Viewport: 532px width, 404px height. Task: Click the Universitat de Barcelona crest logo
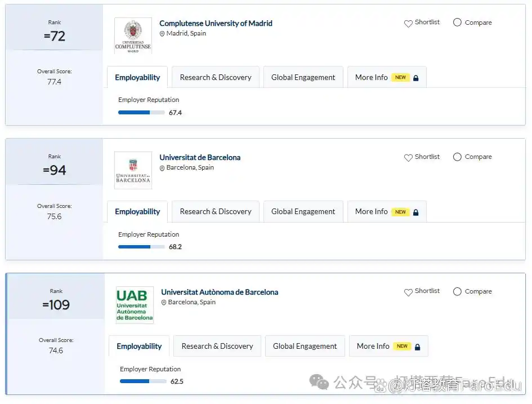[x=133, y=170]
